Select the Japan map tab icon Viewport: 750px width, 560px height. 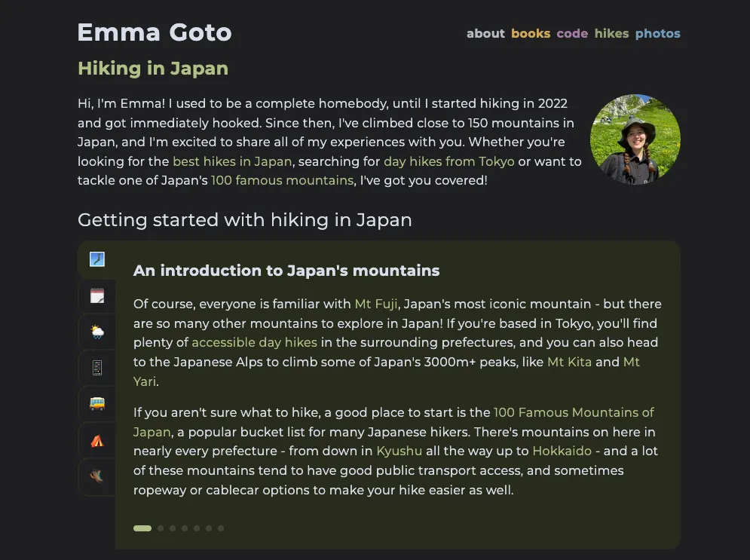(96, 260)
